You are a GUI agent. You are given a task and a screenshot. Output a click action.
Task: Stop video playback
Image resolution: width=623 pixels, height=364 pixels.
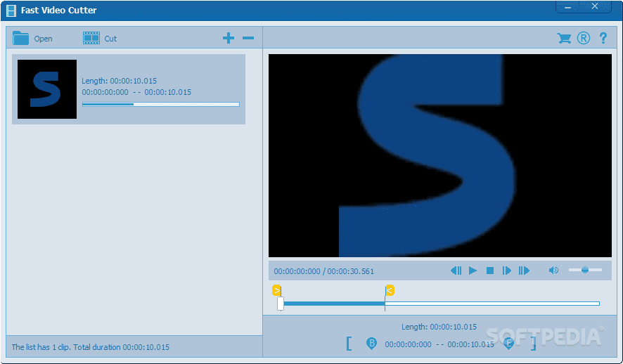coord(490,271)
